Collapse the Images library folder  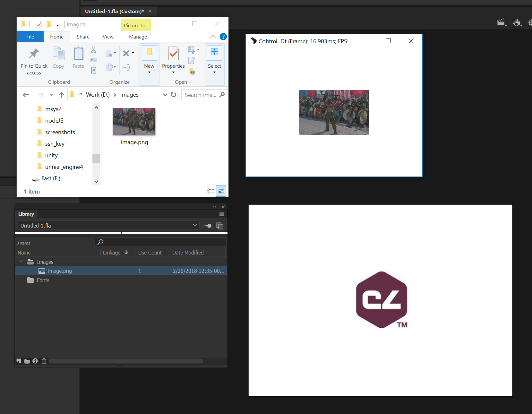click(21, 262)
